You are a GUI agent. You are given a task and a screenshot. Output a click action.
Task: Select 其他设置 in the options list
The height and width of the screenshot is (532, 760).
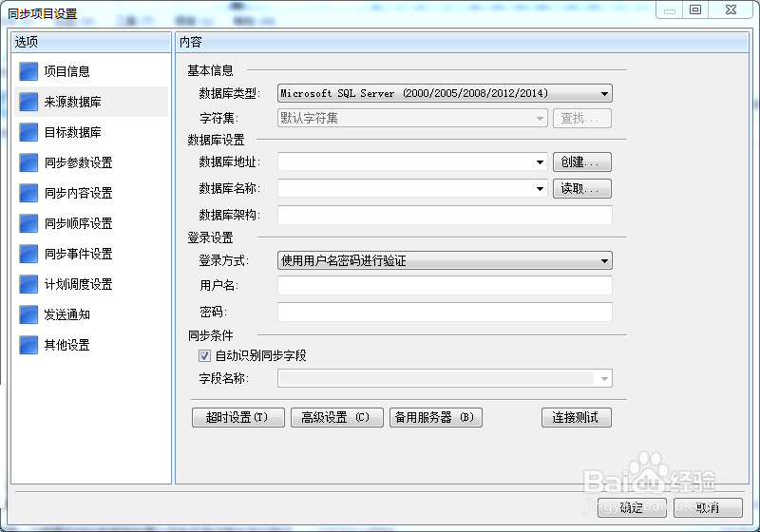click(91, 345)
